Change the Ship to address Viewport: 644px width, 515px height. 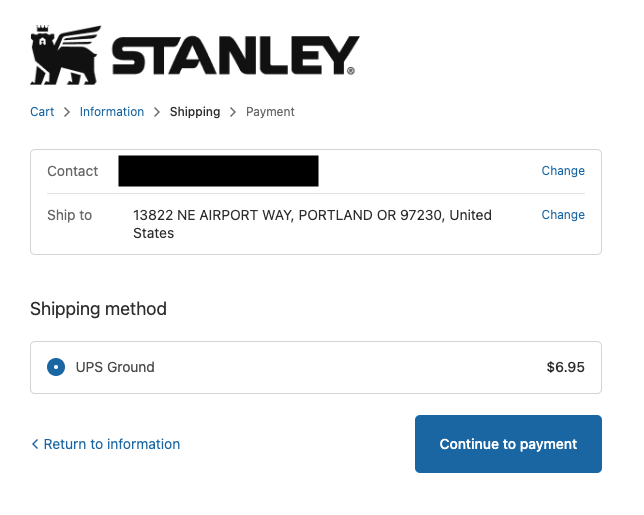click(x=563, y=215)
